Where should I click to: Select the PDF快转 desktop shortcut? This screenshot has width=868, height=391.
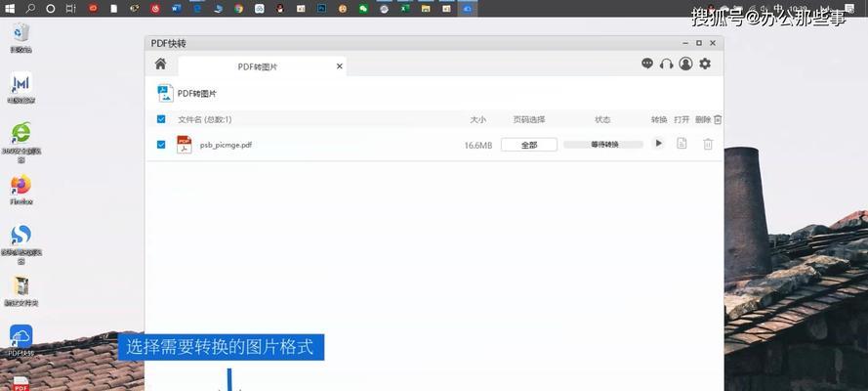pyautogui.click(x=21, y=340)
